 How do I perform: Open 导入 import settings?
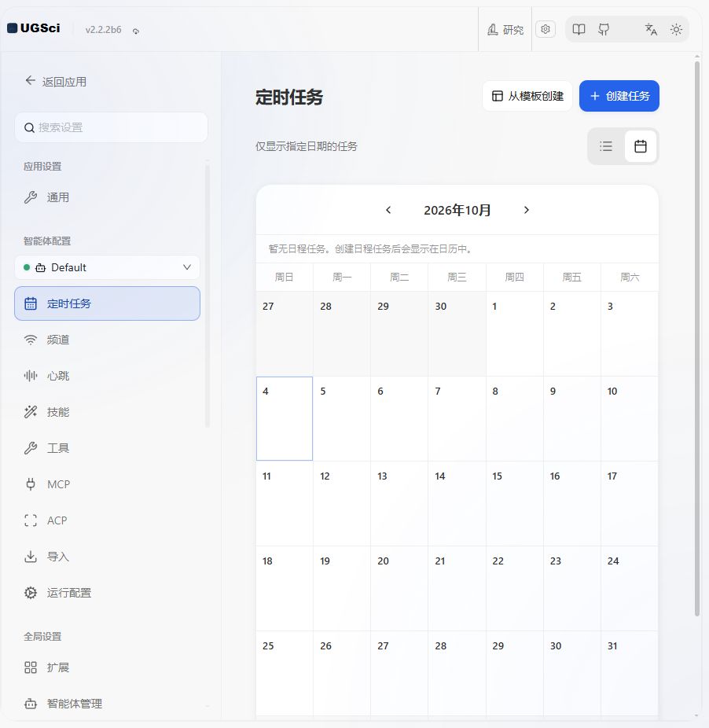pyautogui.click(x=107, y=556)
